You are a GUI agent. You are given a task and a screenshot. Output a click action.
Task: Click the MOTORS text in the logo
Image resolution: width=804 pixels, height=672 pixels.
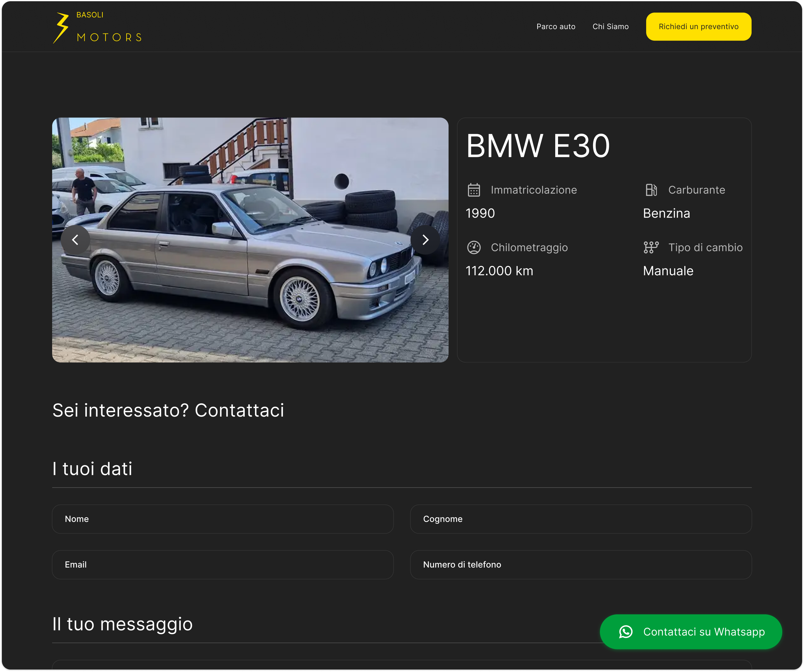[109, 38]
